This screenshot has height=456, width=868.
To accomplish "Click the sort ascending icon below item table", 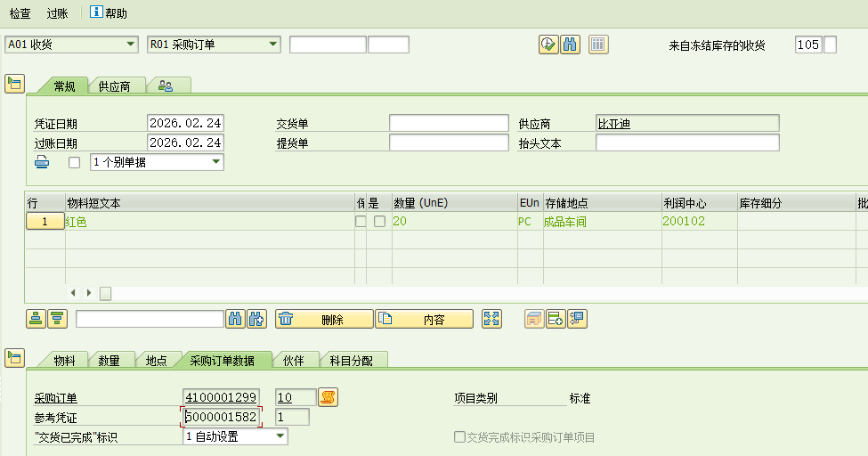I will 36,319.
